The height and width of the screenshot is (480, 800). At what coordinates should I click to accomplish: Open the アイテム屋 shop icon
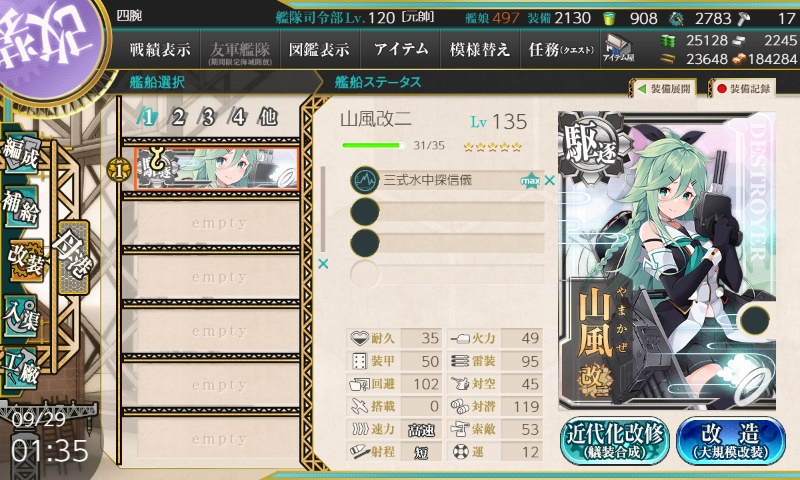(618, 49)
